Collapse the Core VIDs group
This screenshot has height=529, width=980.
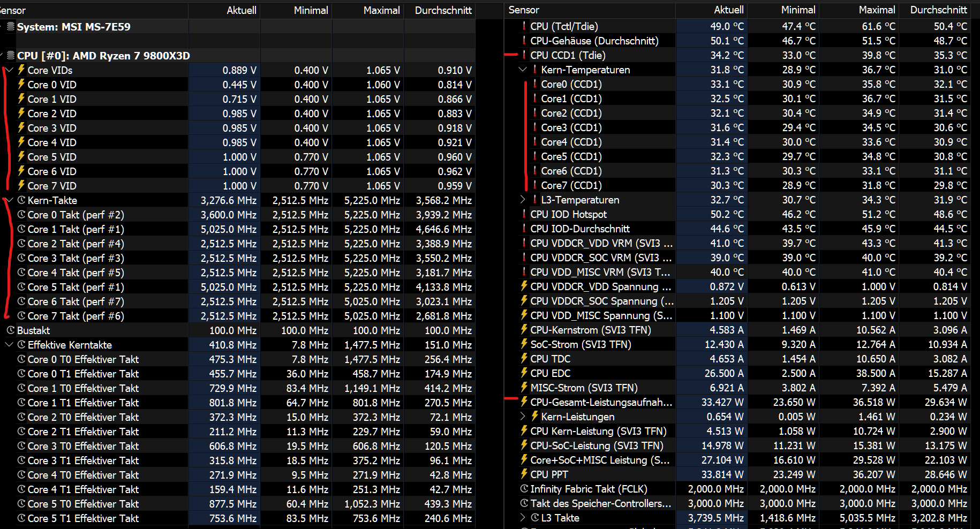click(x=10, y=70)
